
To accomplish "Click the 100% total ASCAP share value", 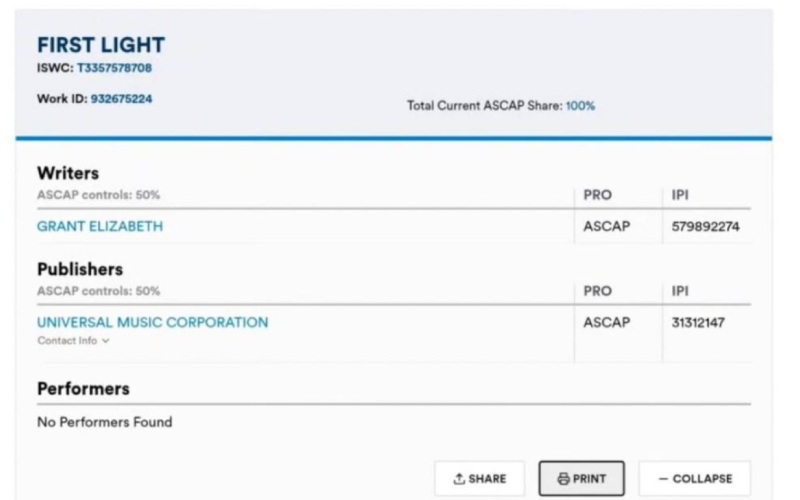I will (580, 106).
